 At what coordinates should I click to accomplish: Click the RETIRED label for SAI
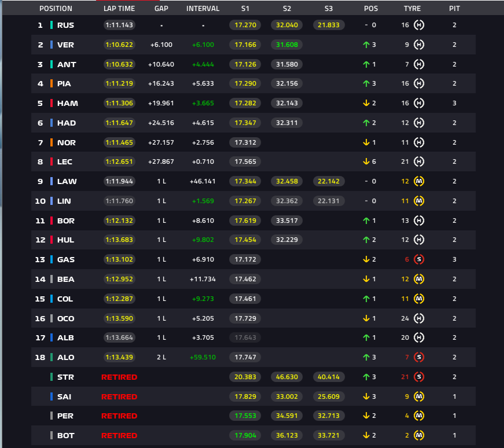click(x=119, y=397)
